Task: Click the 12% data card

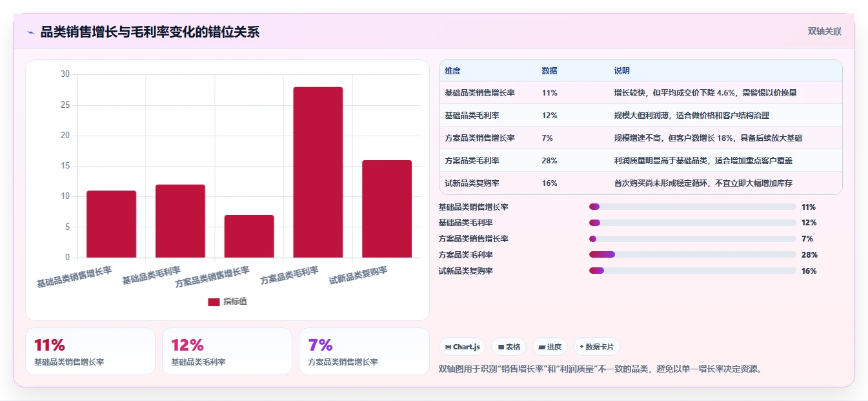Action: (x=227, y=351)
